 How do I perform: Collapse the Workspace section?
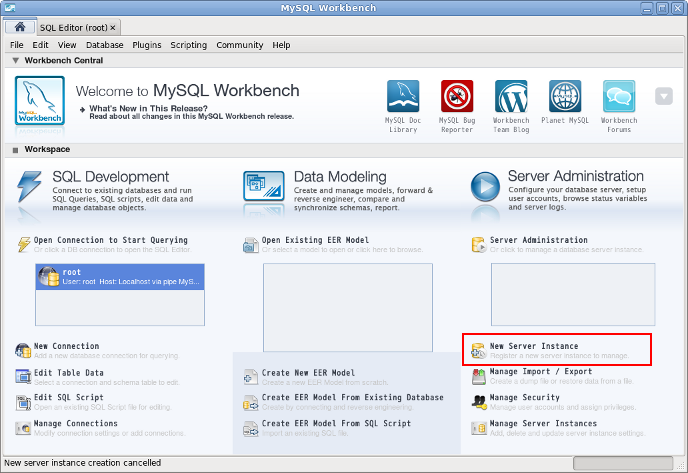point(15,150)
